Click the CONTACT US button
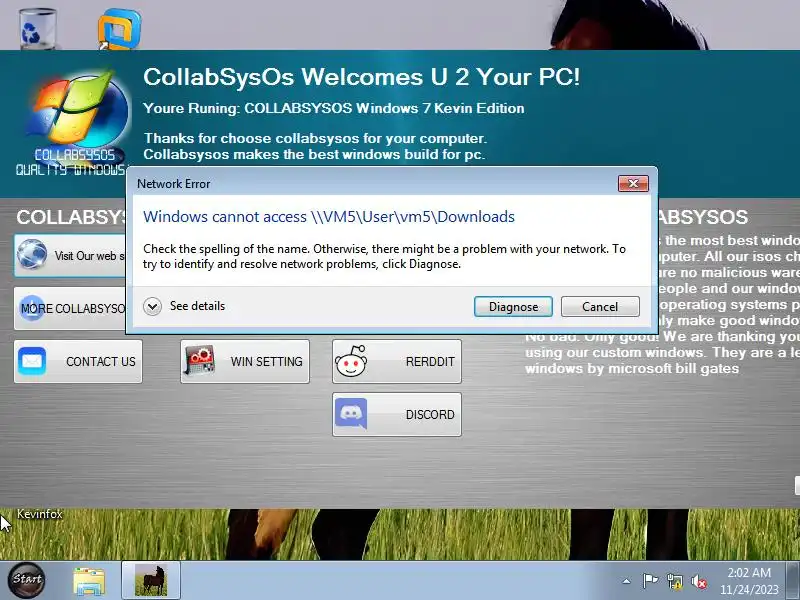800x600 pixels. pyautogui.click(x=78, y=361)
